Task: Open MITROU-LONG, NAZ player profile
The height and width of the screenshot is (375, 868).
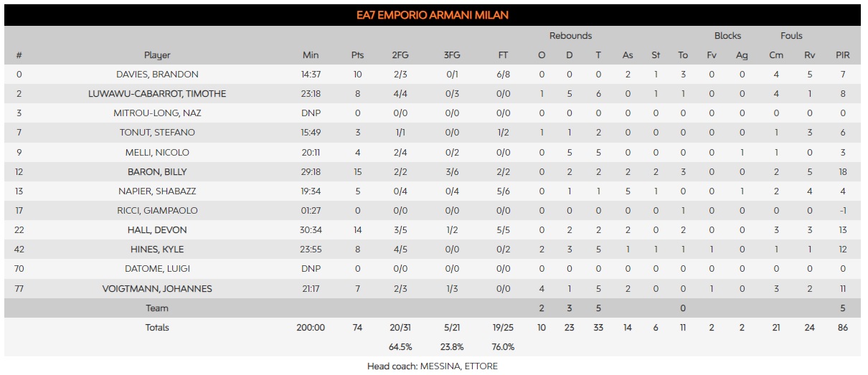Action: tap(157, 113)
